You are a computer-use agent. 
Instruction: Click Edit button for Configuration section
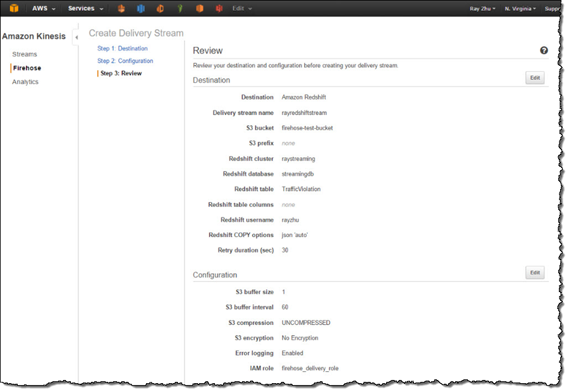coord(535,273)
